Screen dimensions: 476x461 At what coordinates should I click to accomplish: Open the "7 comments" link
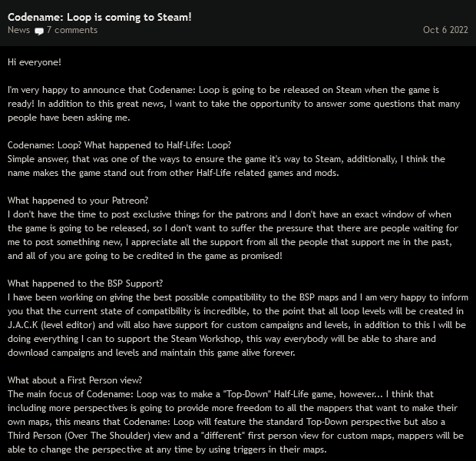pos(71,30)
